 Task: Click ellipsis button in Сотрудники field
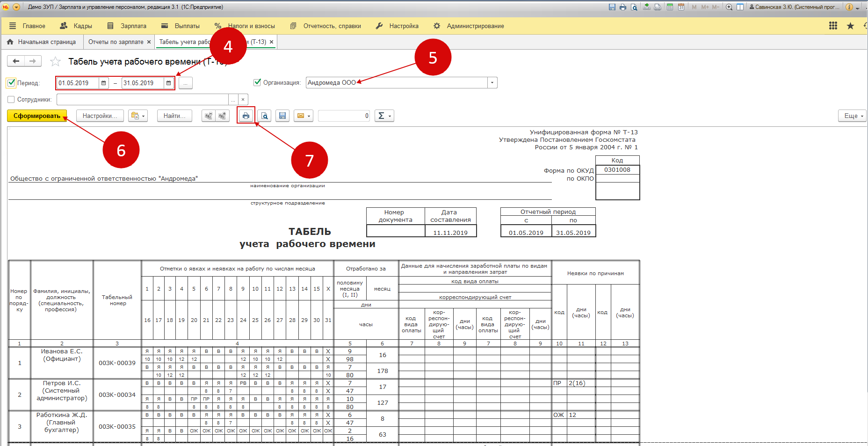(x=233, y=99)
